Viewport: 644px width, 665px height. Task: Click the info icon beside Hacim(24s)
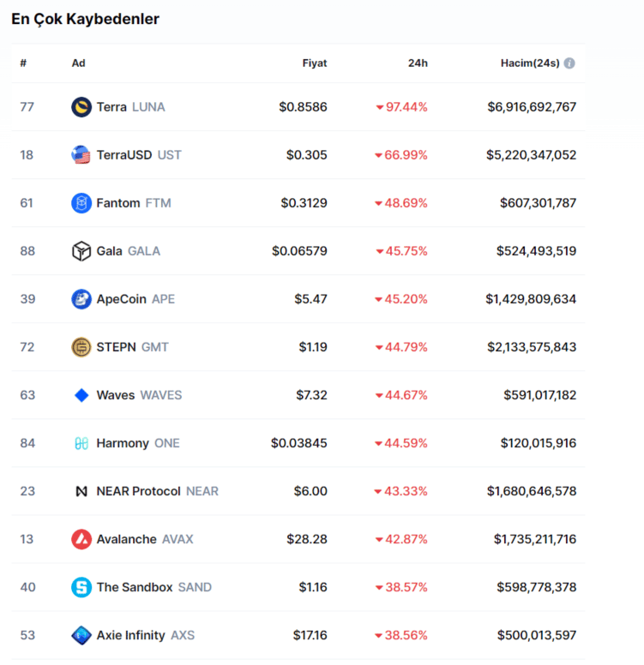coord(569,63)
